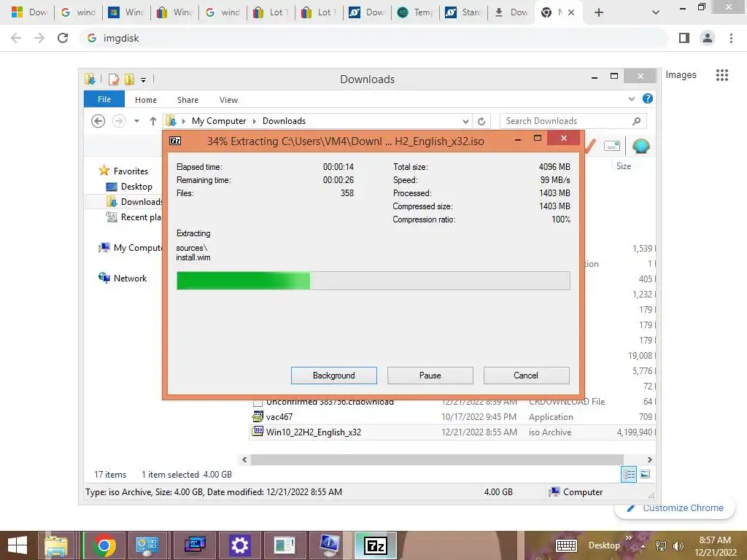Click the Properties quick access icon
Viewport: 747px width, 560px height.
[113, 79]
